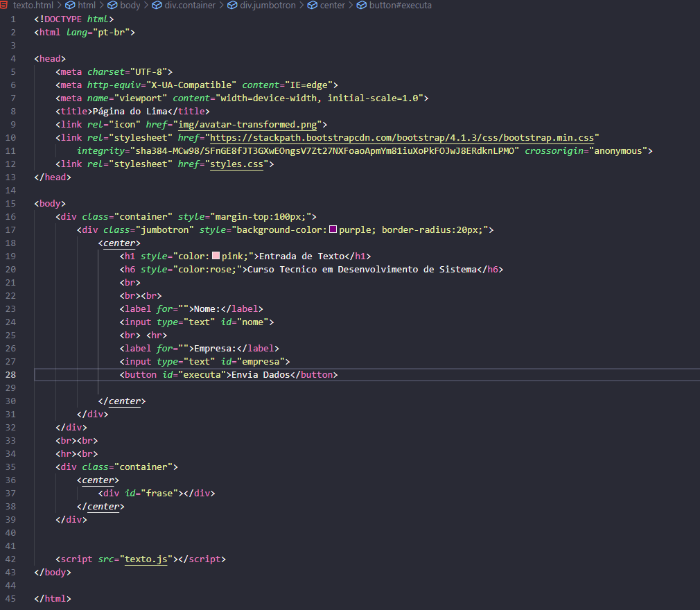Image resolution: width=700 pixels, height=610 pixels.
Task: Click the closing </html> tag
Action: click(x=53, y=598)
